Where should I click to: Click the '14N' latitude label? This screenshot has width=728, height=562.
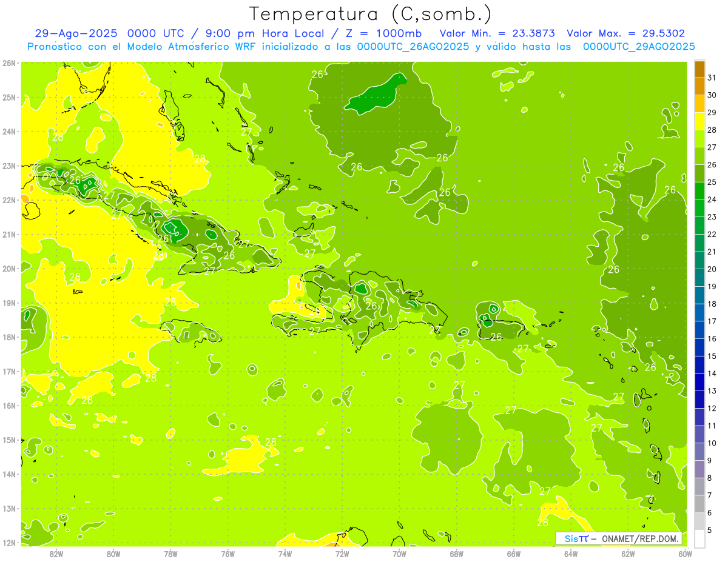(9, 474)
